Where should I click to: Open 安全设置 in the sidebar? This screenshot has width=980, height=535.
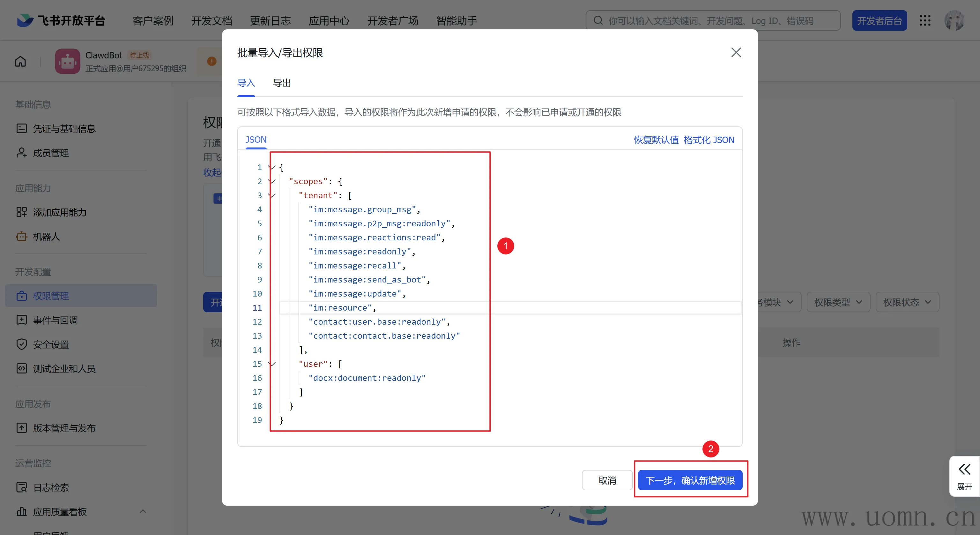pyautogui.click(x=51, y=345)
